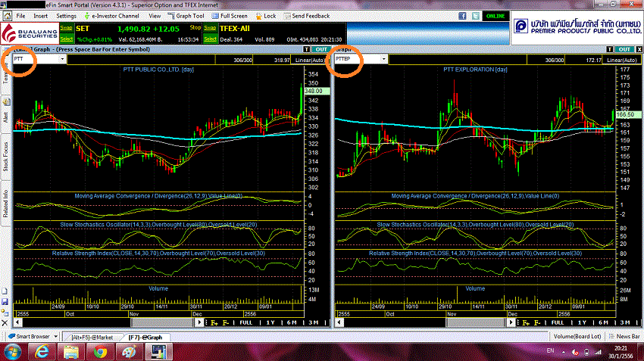Select 1Y range on PTTEP graph
This screenshot has width=644, height=361.
pos(582,323)
